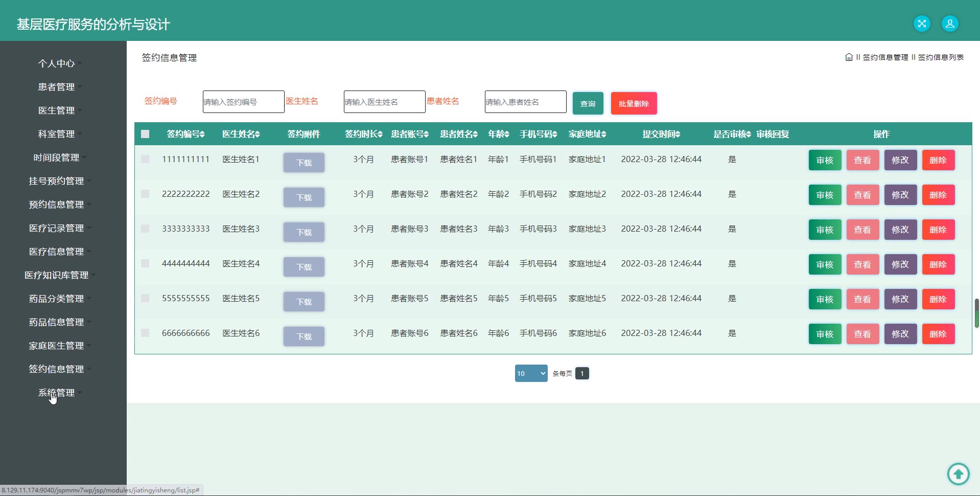Open 药品信息管理 in sidebar
980x496 pixels.
[x=60, y=322]
